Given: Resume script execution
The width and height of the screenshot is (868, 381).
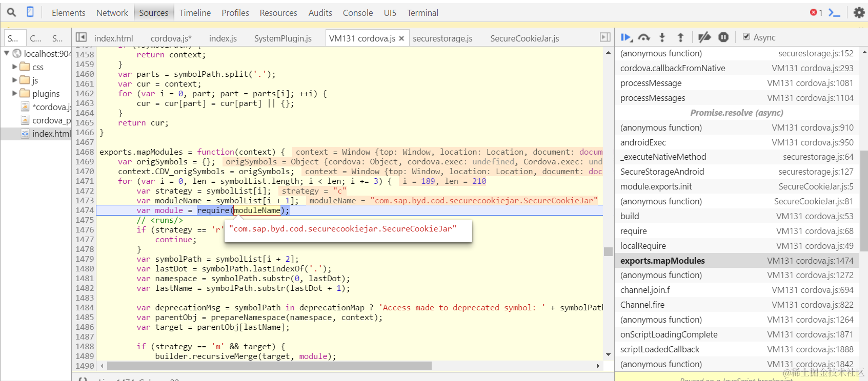Looking at the screenshot, I should click(626, 37).
